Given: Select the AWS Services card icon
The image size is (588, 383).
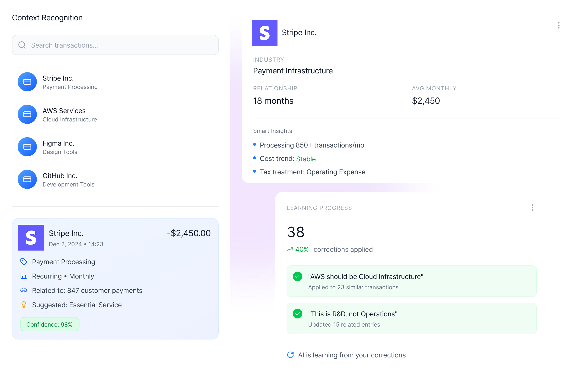Looking at the screenshot, I should tap(27, 114).
